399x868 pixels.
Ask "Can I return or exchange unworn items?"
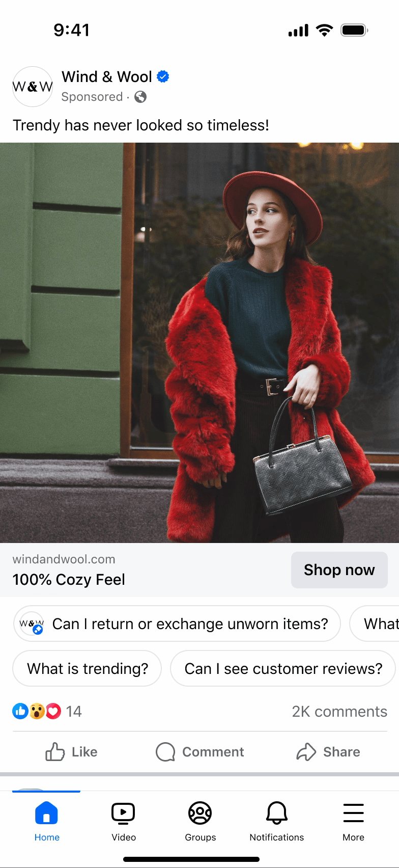coord(177,623)
